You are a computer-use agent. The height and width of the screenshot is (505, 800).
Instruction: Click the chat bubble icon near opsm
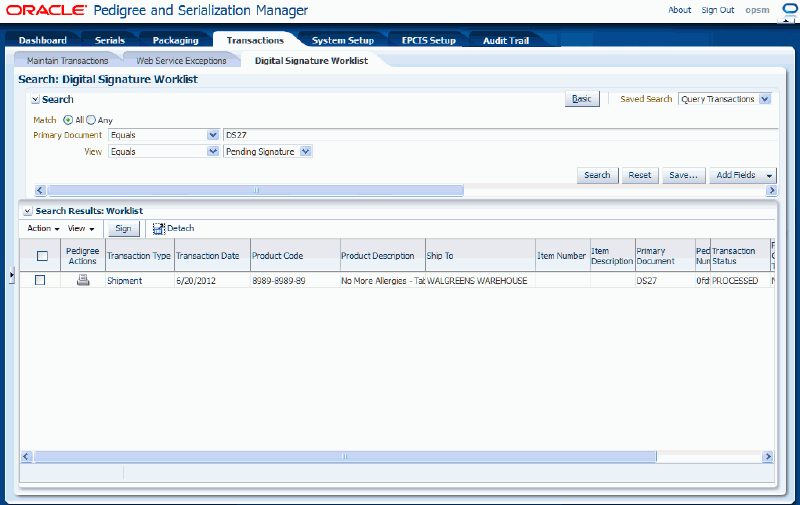[790, 10]
